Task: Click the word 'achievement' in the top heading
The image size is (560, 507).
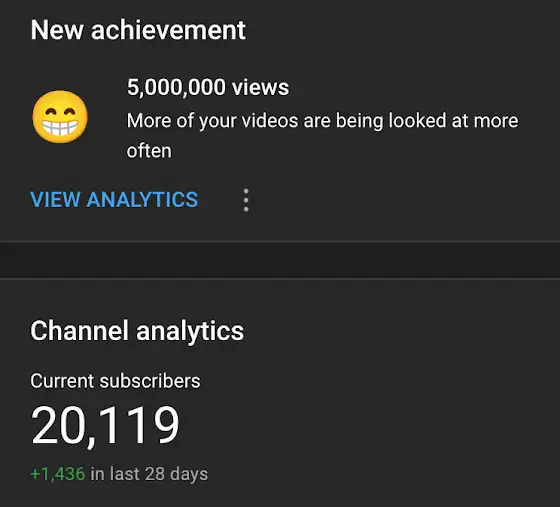Action: tap(168, 30)
